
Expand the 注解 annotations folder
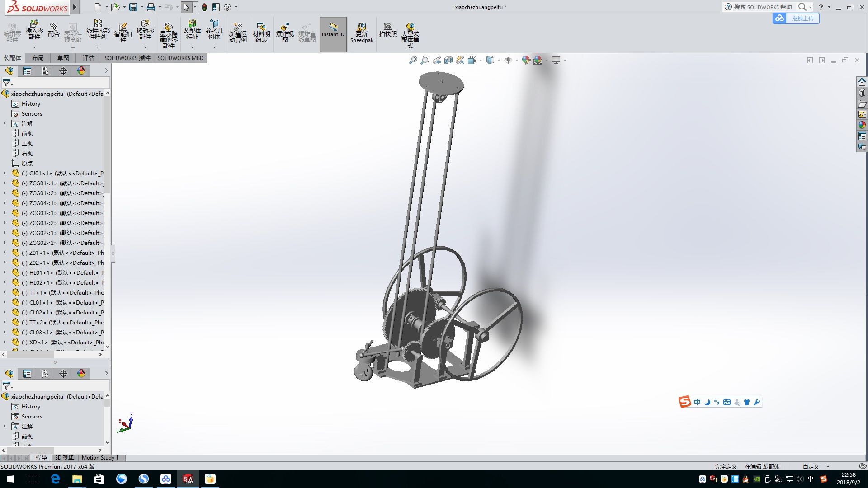(5, 123)
